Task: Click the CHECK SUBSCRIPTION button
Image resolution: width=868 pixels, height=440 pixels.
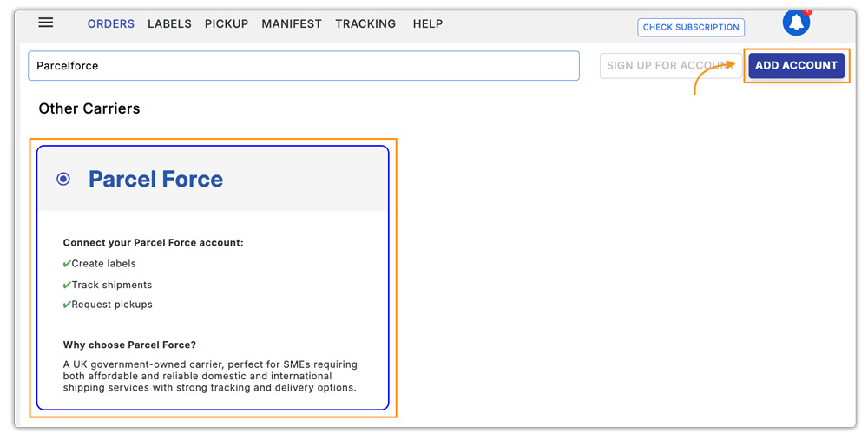Action: click(x=691, y=28)
